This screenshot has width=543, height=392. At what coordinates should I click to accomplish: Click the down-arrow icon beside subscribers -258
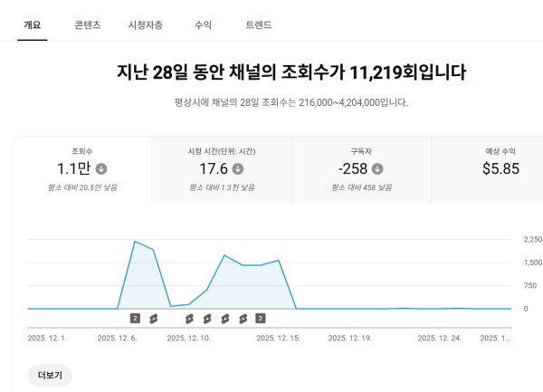377,168
